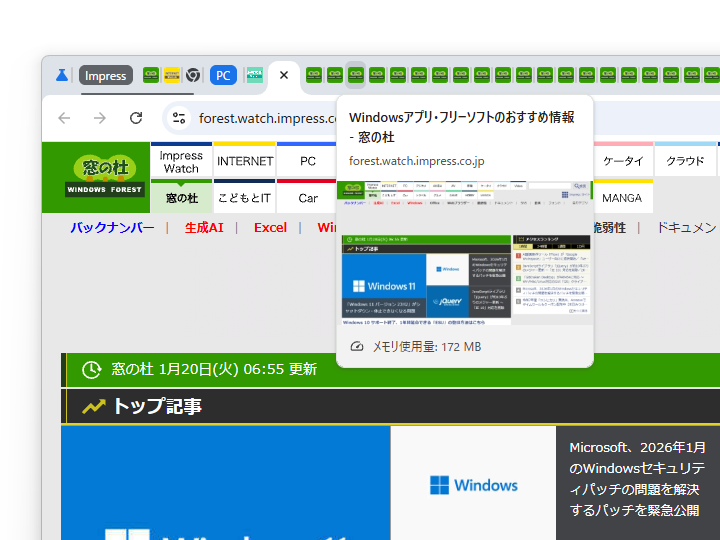
Task: Click the clock icon beside the update time
Action: click(x=91, y=369)
